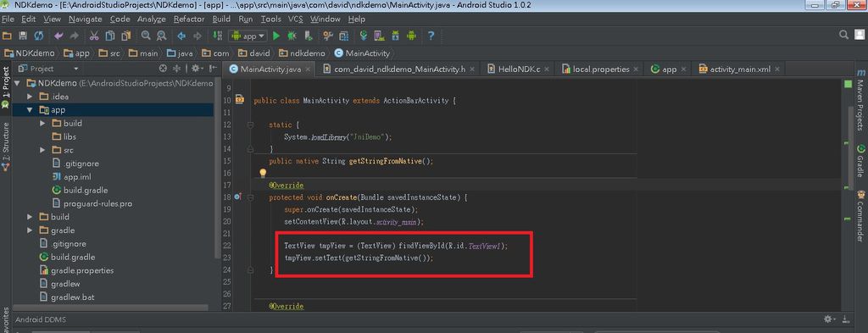Expand the gradle folder

point(30,230)
